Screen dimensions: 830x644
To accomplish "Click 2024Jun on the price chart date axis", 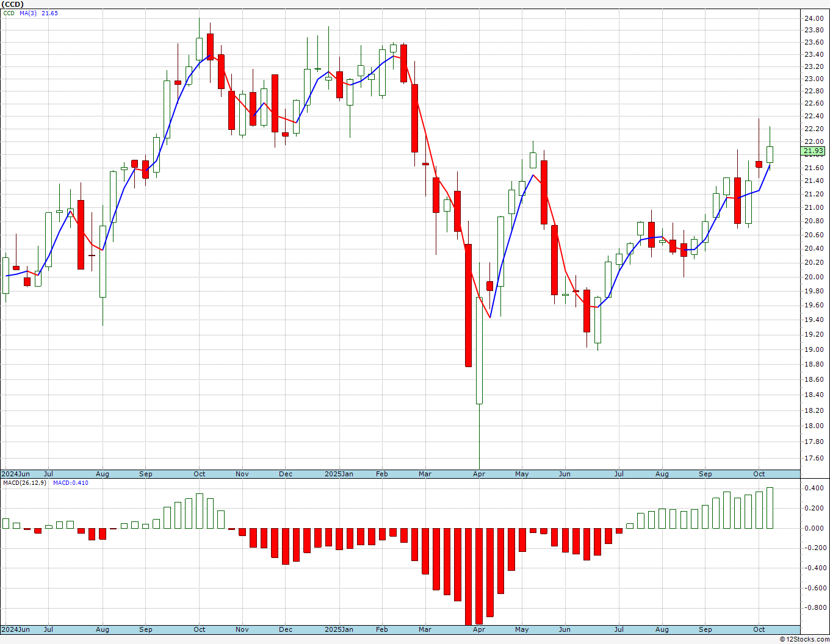I will pos(15,474).
